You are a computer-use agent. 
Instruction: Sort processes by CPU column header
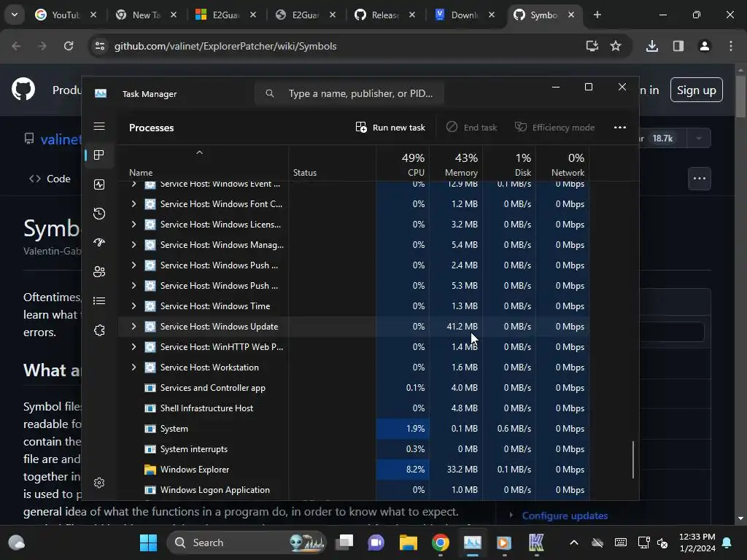[x=403, y=163]
